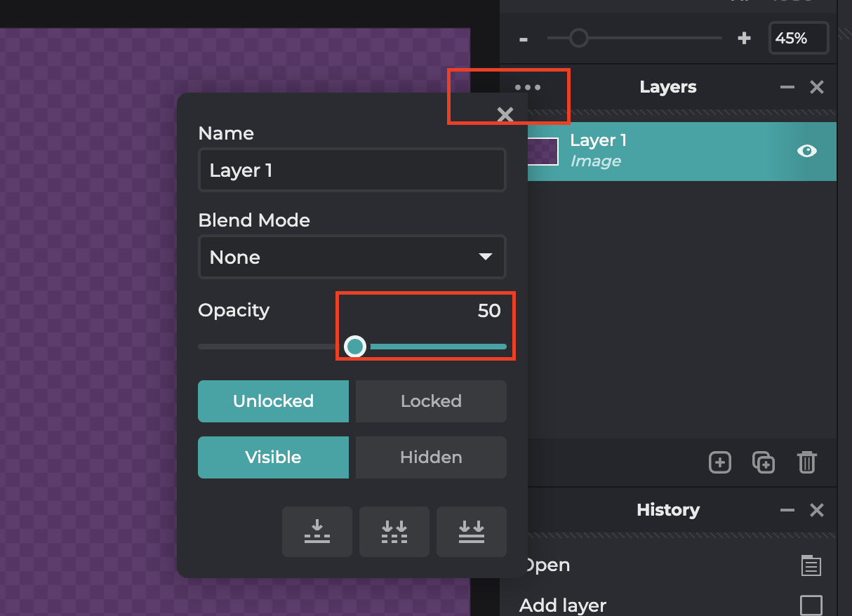Click the zoom out minus button
852x616 pixels.
tap(524, 39)
